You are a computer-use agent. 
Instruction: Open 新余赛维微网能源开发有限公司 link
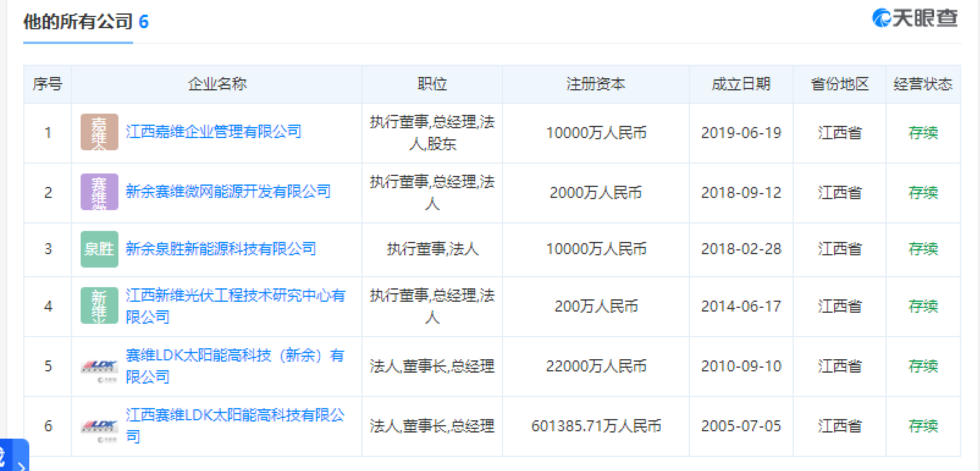click(x=228, y=192)
